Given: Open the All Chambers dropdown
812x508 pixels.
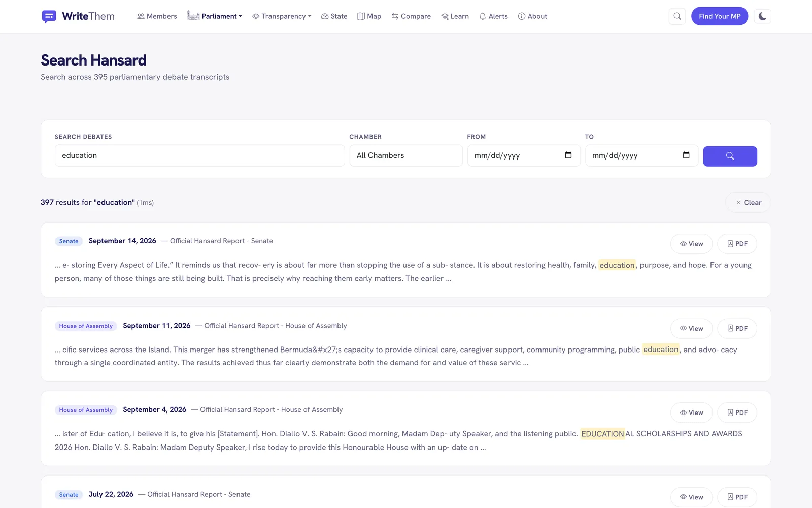Looking at the screenshot, I should pyautogui.click(x=406, y=155).
